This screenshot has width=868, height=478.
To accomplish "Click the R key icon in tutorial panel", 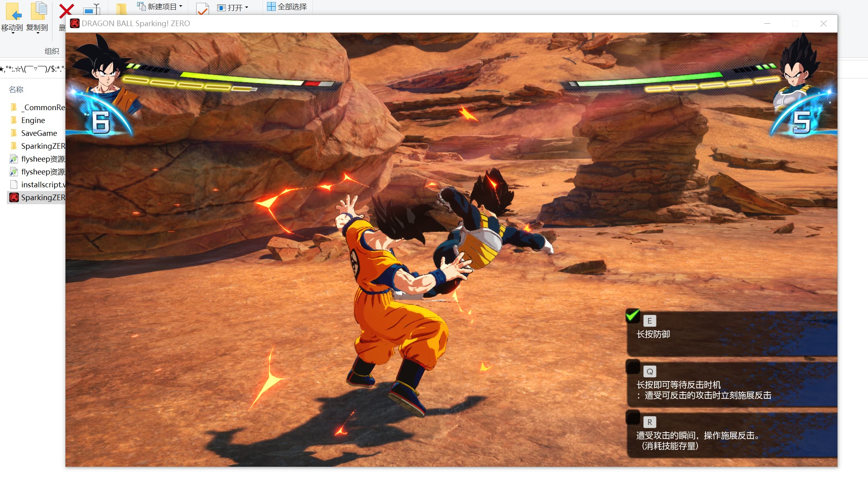I will 650,422.
